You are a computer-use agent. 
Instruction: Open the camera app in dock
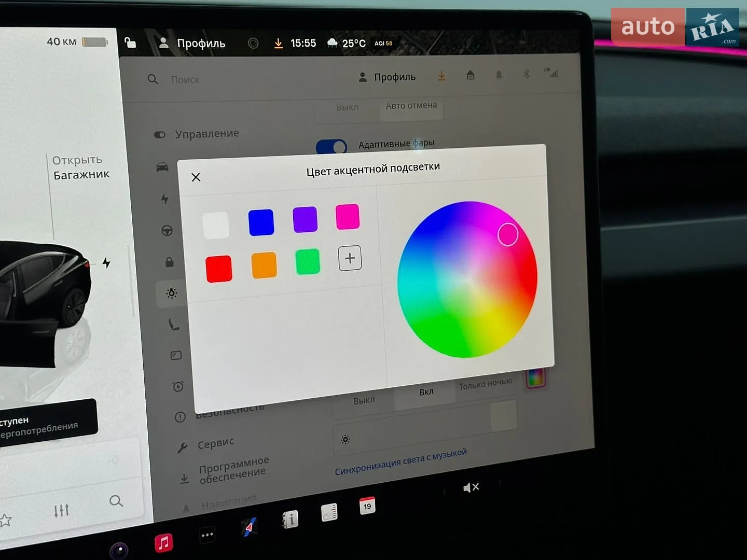pos(119,551)
